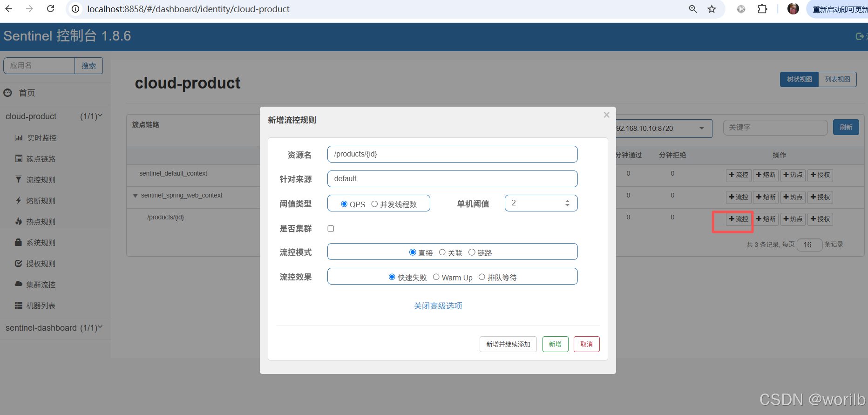Image resolution: width=868 pixels, height=415 pixels.
Task: Click the 针对来源 input field
Action: 453,179
